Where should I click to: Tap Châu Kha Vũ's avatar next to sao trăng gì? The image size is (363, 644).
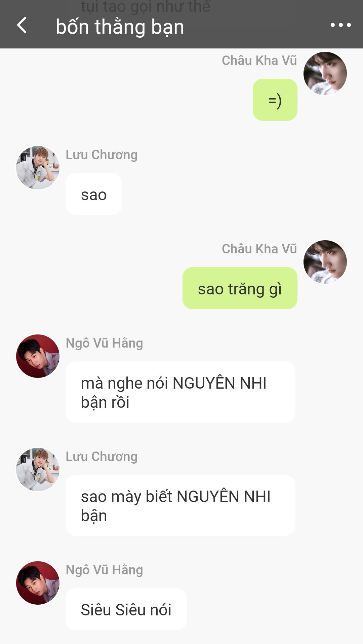point(325,262)
